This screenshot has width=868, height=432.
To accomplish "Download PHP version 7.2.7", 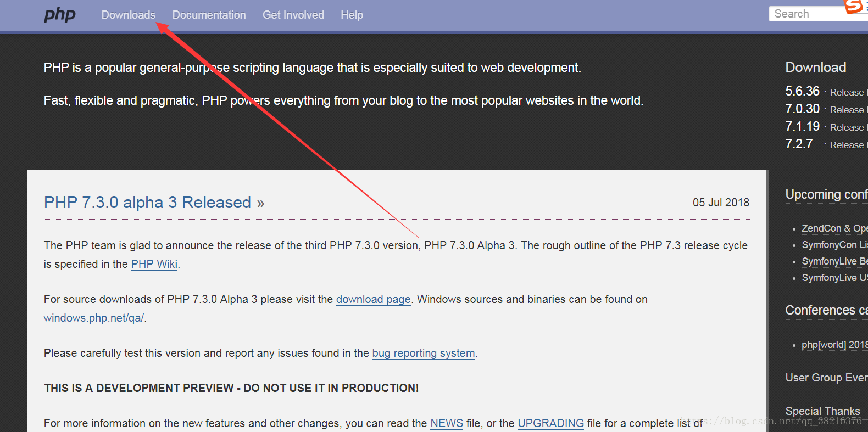I will [x=799, y=144].
